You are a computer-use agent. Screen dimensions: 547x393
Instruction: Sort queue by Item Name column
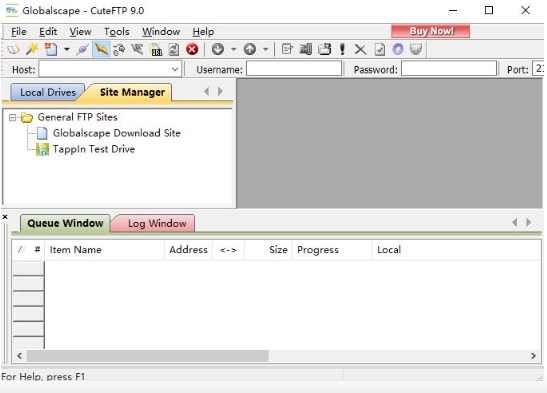click(x=104, y=250)
